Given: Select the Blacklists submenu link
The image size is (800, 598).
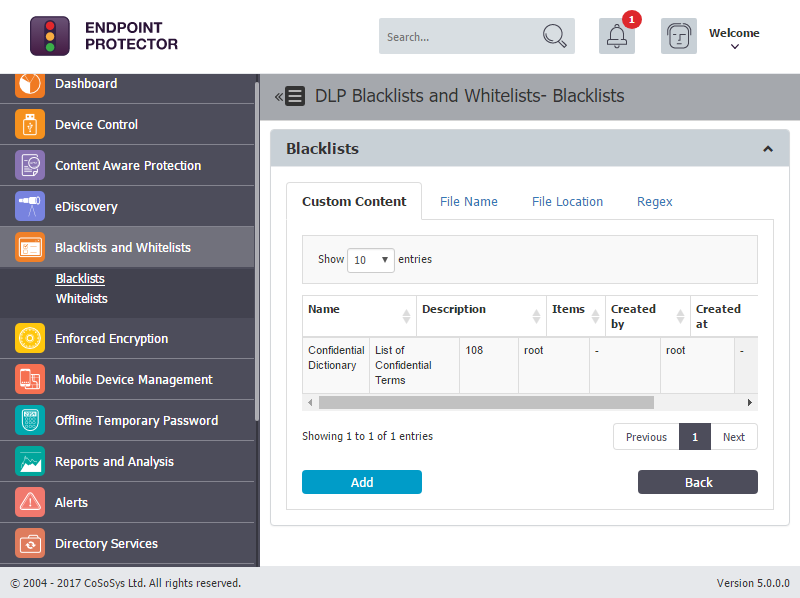Looking at the screenshot, I should pos(80,279).
